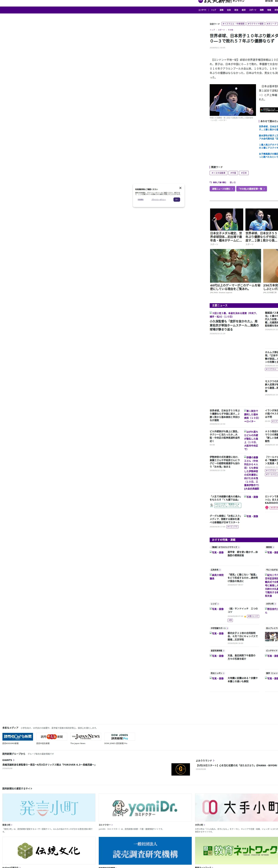Open the すべて hamburger menu
Viewport: 278px width, 868px height.
pyautogui.click(x=202, y=10)
